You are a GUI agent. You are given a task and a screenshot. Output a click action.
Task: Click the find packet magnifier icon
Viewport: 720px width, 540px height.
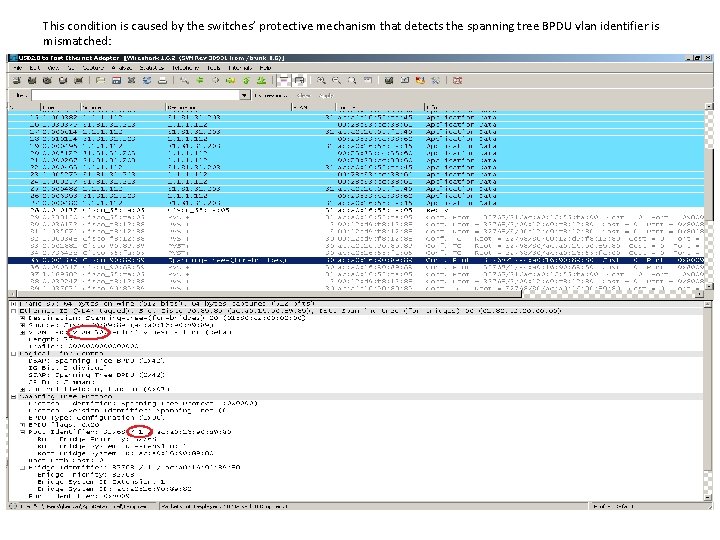tap(184, 80)
